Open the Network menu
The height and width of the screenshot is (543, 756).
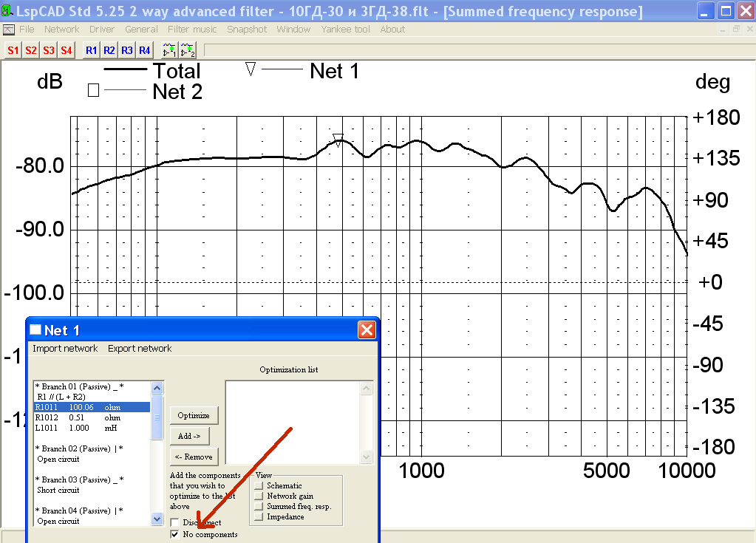point(62,30)
